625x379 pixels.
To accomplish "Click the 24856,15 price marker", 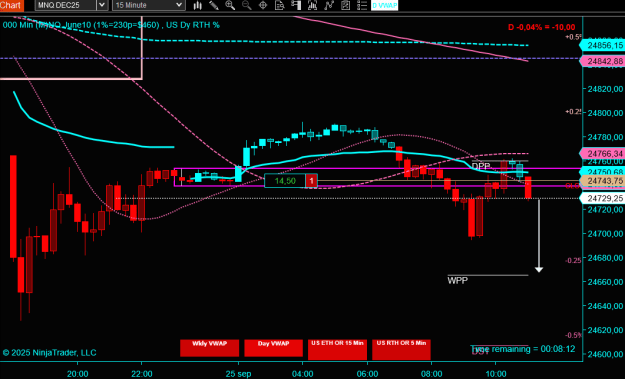I will pyautogui.click(x=603, y=45).
